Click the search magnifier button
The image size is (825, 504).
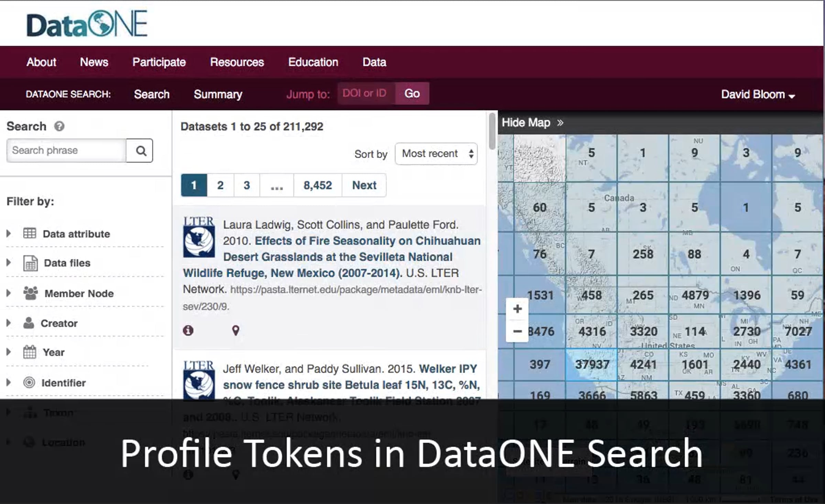click(x=140, y=151)
